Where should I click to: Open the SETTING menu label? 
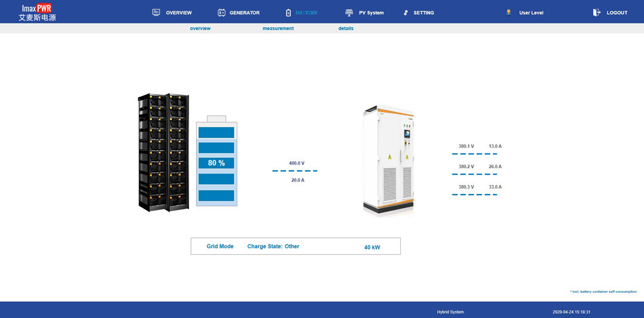[424, 13]
